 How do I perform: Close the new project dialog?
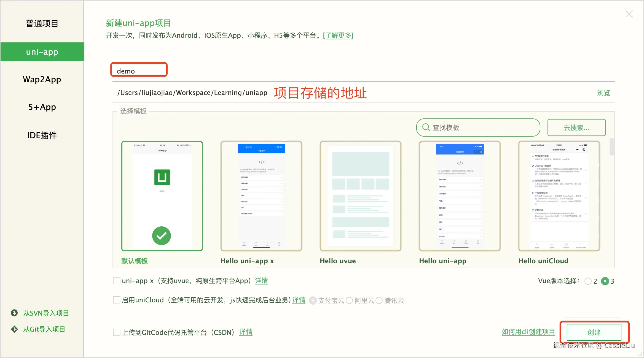(629, 14)
